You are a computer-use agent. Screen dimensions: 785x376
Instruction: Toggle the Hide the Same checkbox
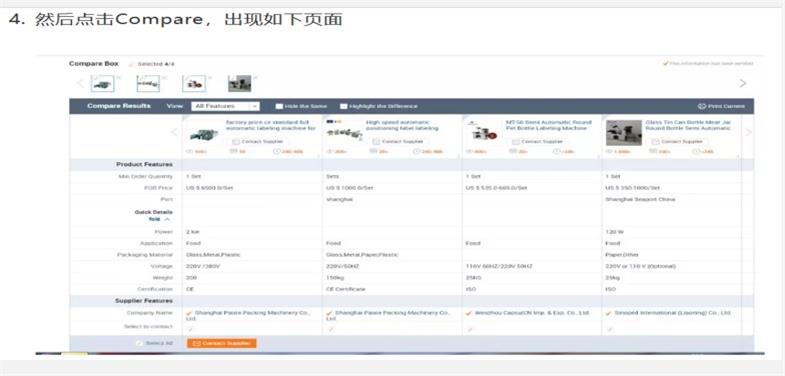pyautogui.click(x=279, y=106)
